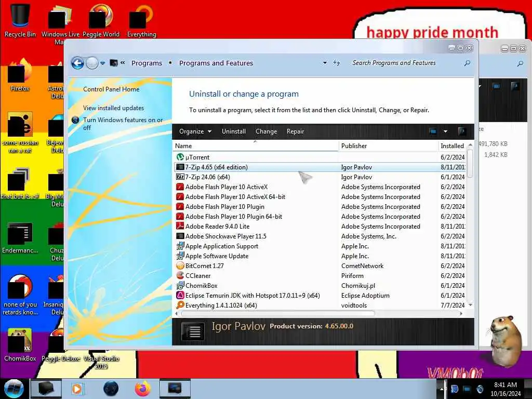The height and width of the screenshot is (399, 532).
Task: Open the Everything desktop shortcut
Action: click(x=141, y=20)
